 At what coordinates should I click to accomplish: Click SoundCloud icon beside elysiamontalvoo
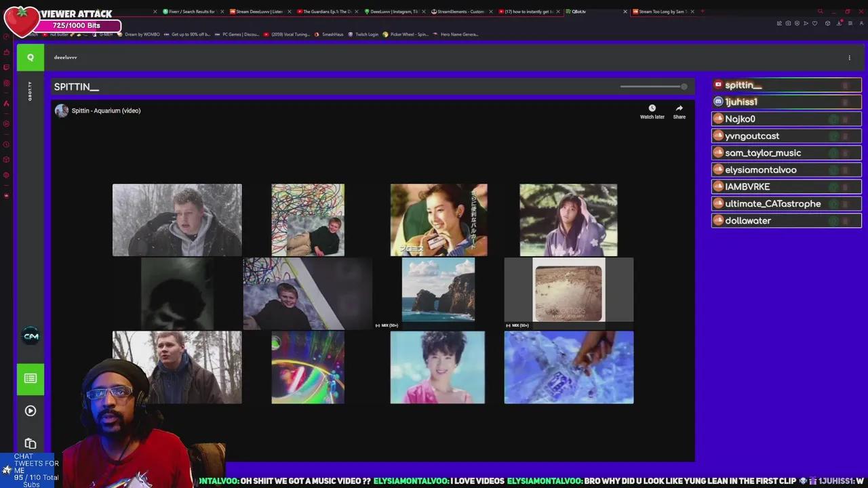tap(718, 169)
